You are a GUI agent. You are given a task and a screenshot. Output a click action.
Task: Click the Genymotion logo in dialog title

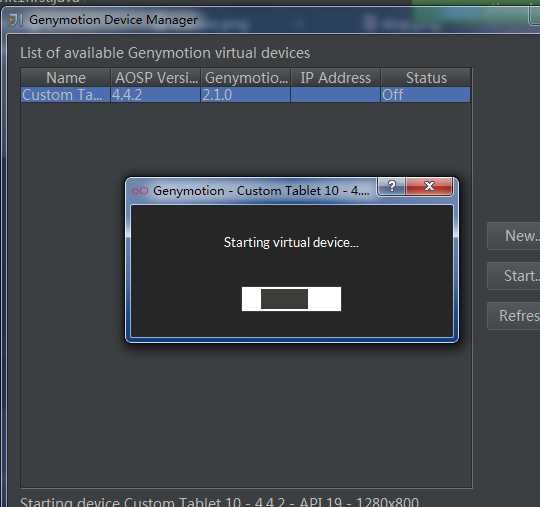pyautogui.click(x=139, y=190)
